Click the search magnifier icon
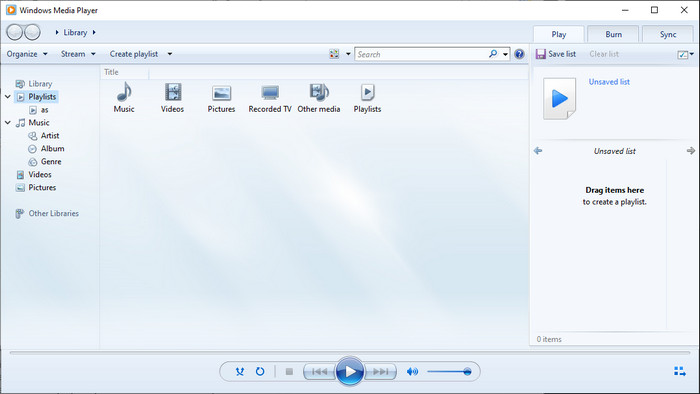The height and width of the screenshot is (394, 700). pyautogui.click(x=493, y=54)
